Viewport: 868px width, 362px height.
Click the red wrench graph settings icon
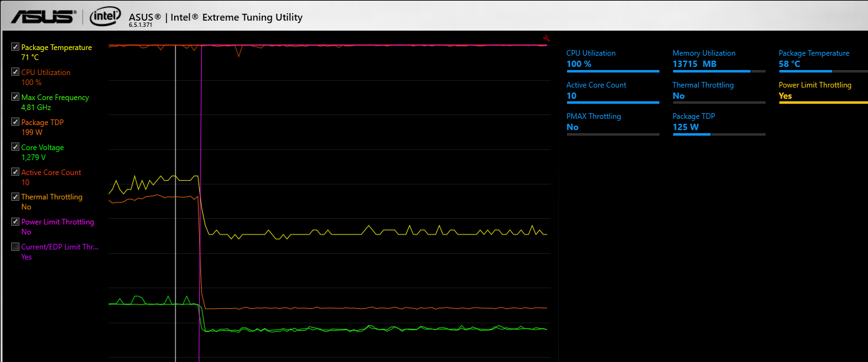pos(546,38)
